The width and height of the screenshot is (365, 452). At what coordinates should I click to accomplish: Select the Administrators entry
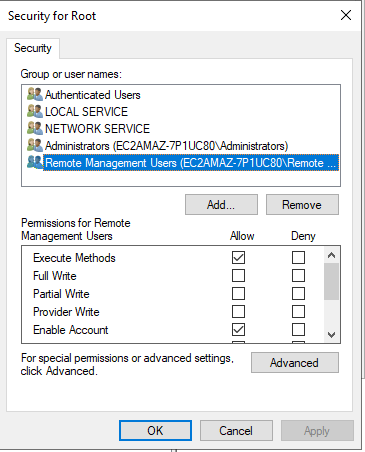click(x=166, y=146)
